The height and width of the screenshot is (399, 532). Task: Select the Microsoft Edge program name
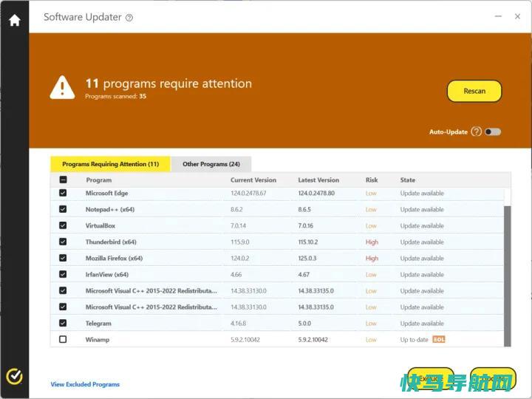[107, 193]
